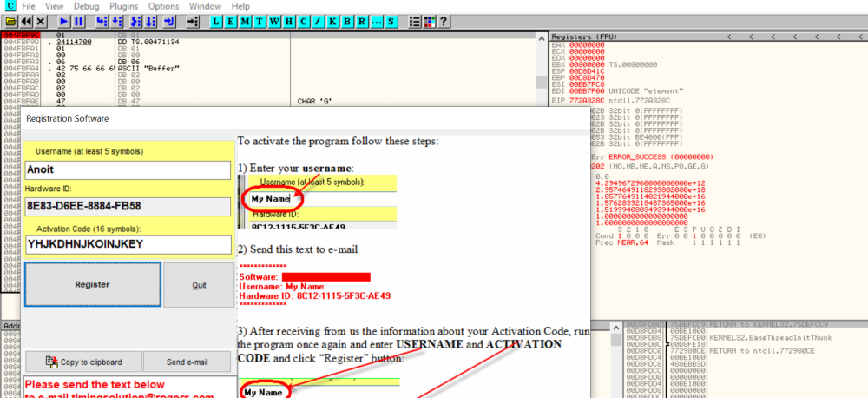This screenshot has width=868, height=398.
Task: Click the Username field containing Anoit
Action: (x=127, y=169)
